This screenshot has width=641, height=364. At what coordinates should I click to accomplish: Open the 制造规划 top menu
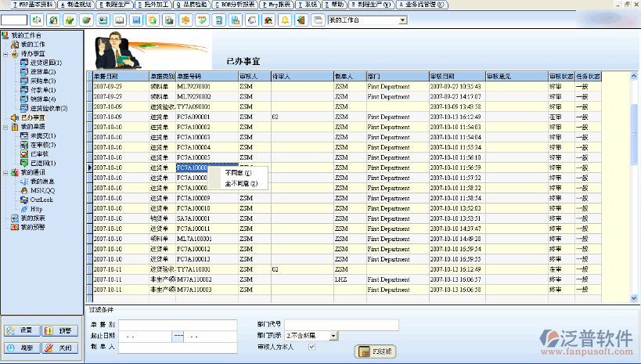[x=77, y=5]
